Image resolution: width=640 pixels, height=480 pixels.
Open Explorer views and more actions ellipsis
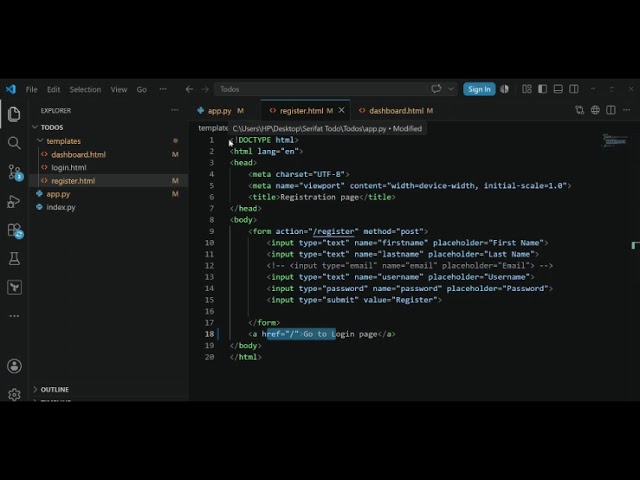pos(175,110)
